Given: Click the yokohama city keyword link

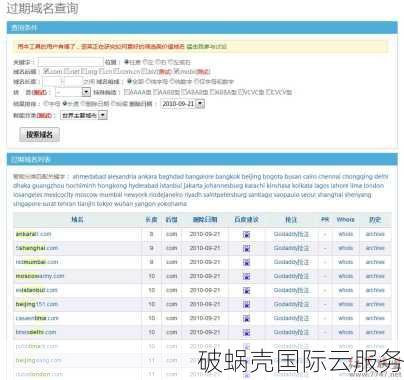Looking at the screenshot, I should [172, 203].
